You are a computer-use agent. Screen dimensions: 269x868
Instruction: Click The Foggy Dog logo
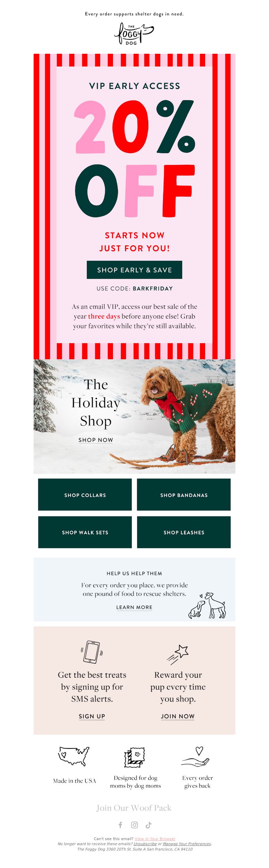coord(134,34)
